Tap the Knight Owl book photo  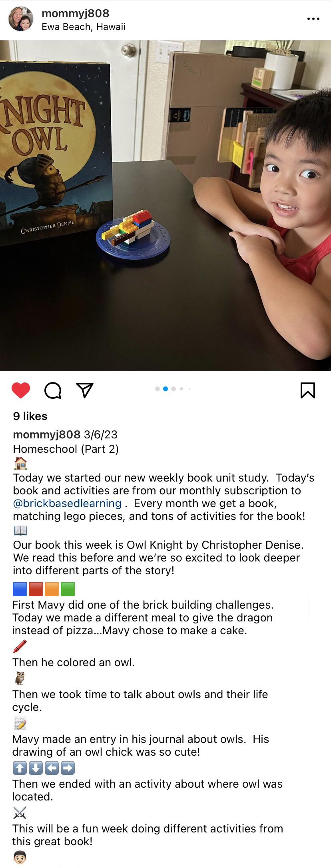(x=165, y=205)
